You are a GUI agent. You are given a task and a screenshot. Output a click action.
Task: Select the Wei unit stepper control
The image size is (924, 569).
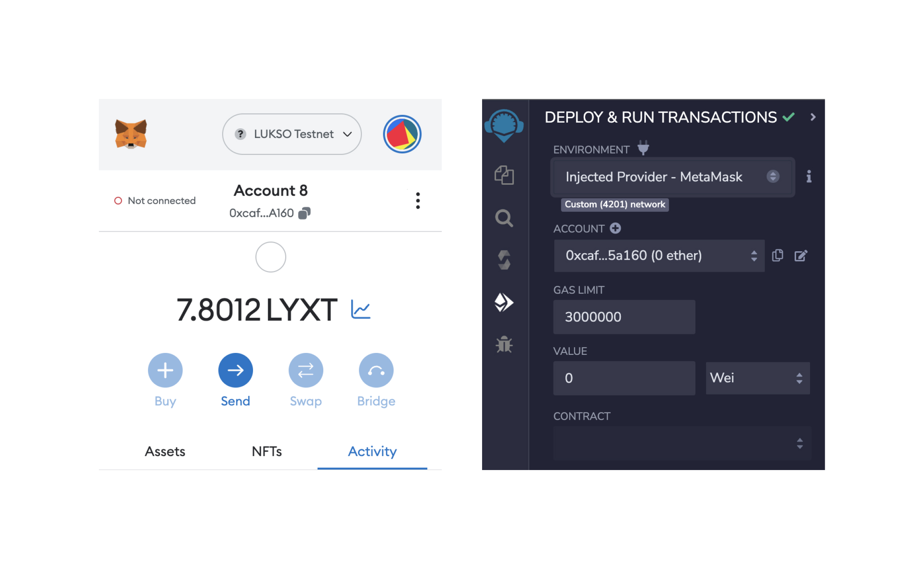pos(800,377)
